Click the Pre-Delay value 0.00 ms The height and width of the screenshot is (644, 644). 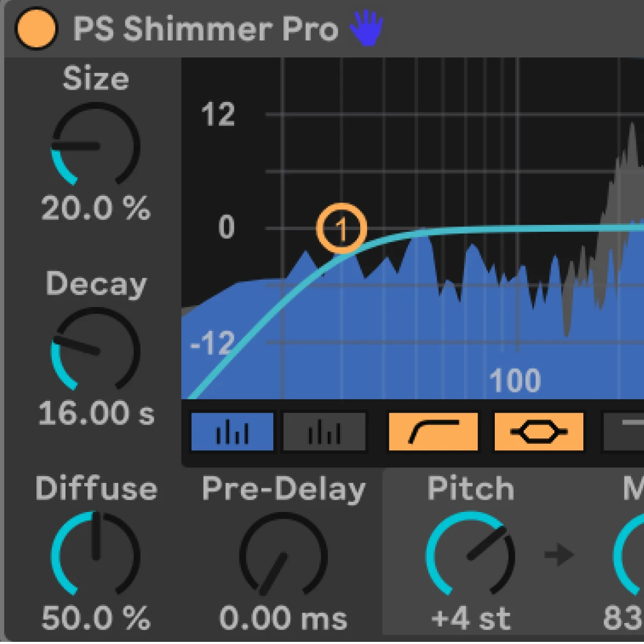[283, 618]
